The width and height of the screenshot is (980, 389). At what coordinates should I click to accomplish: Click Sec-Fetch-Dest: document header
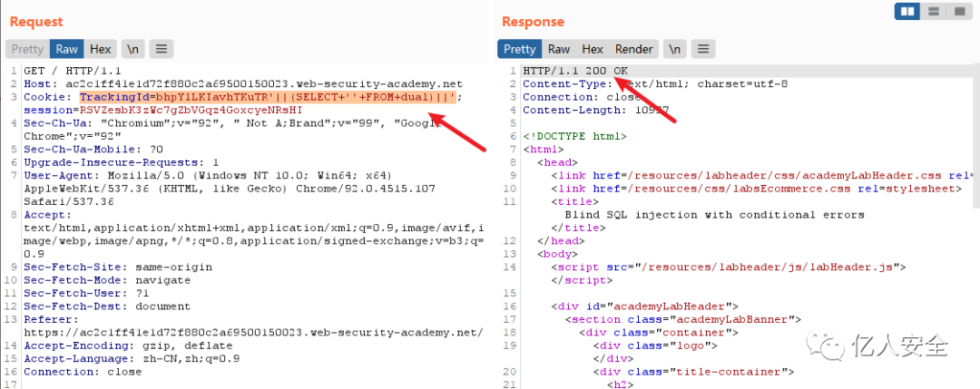point(107,306)
